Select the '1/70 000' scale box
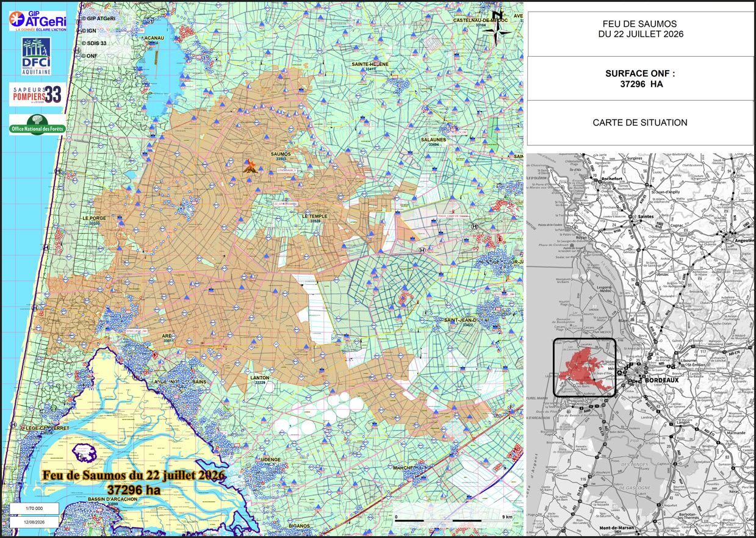 click(x=34, y=509)
